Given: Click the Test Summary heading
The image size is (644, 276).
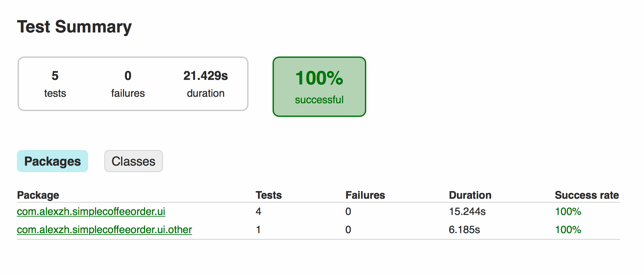Looking at the screenshot, I should tap(74, 27).
